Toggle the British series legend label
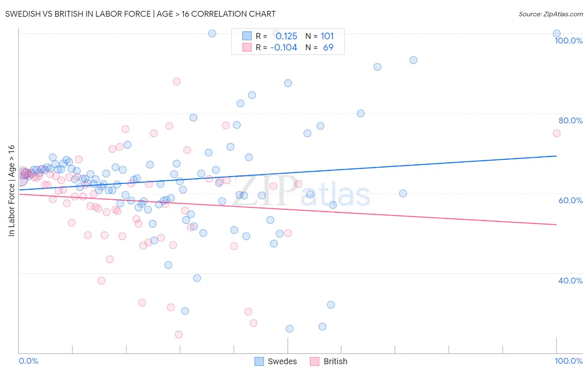This screenshot has width=588, height=373. 335,361
